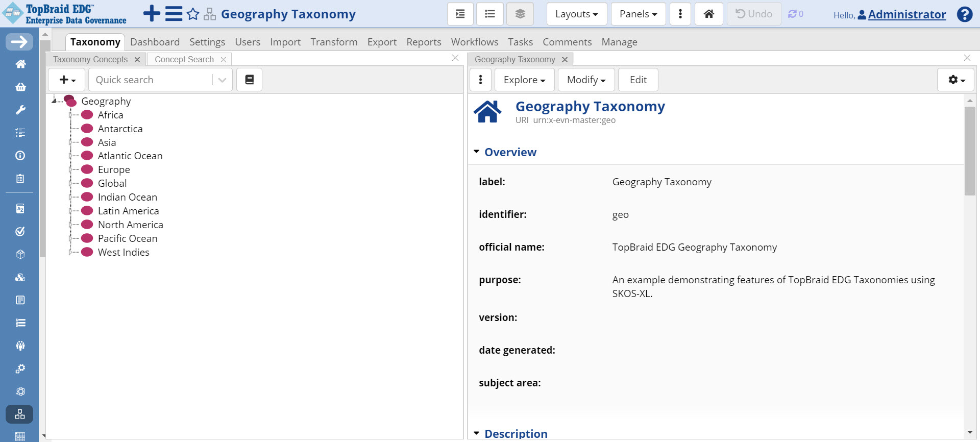980x442 pixels.
Task: Star Geography Taxonomy as a favorite
Action: (x=193, y=14)
